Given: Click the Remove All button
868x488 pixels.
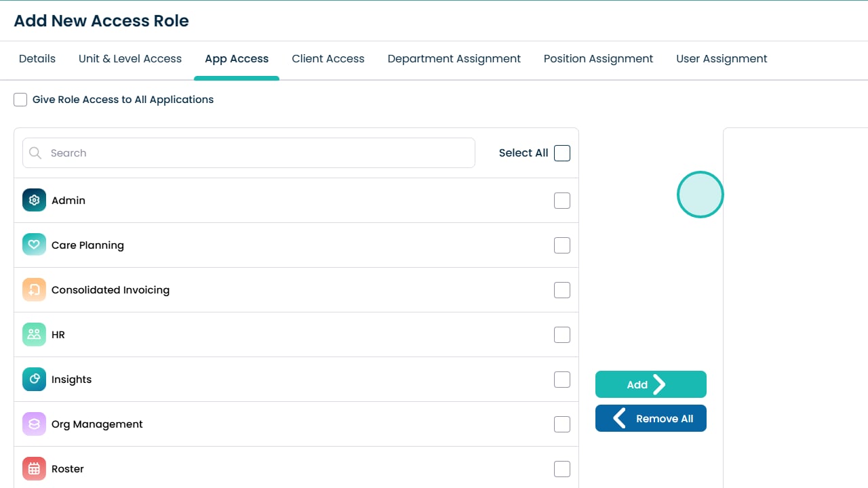Looking at the screenshot, I should (651, 419).
